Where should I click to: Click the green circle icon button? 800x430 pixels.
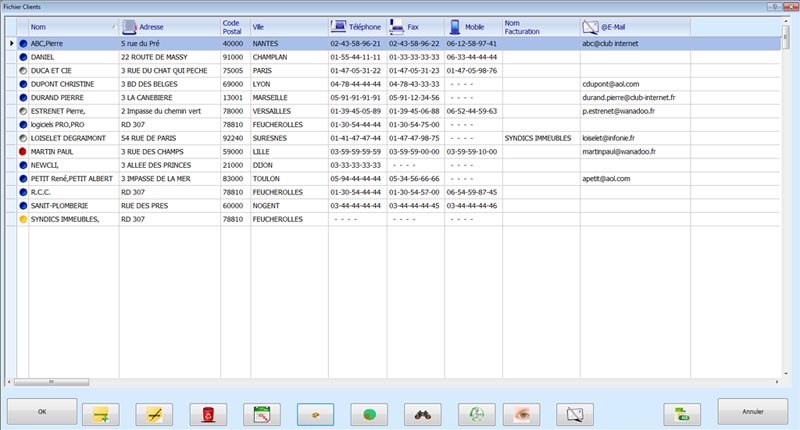click(x=370, y=412)
